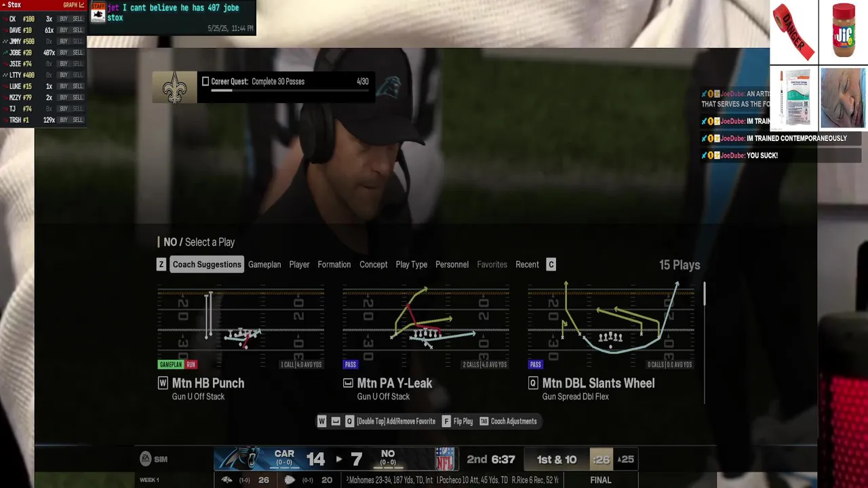Click the JOBE upward trend icon

tap(5, 53)
